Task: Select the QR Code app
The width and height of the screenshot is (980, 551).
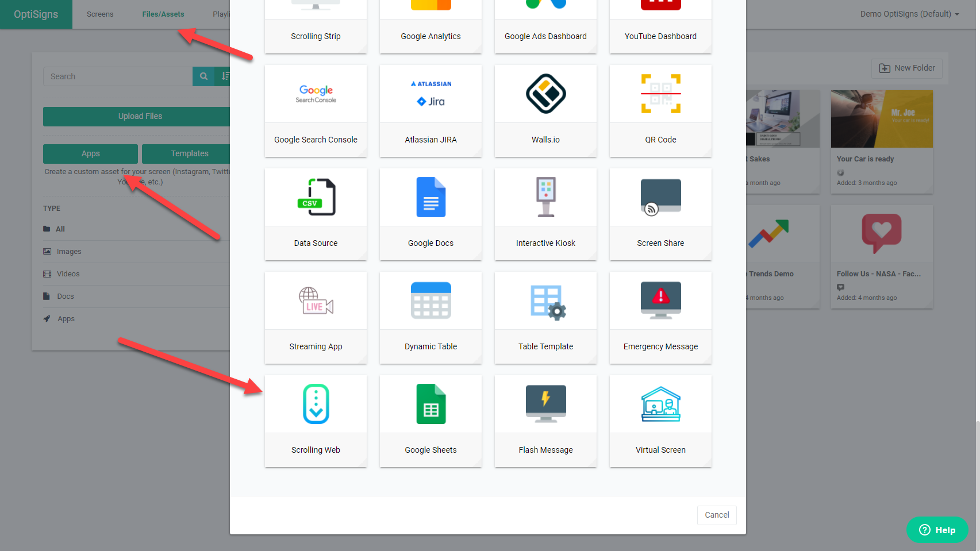Action: point(660,111)
